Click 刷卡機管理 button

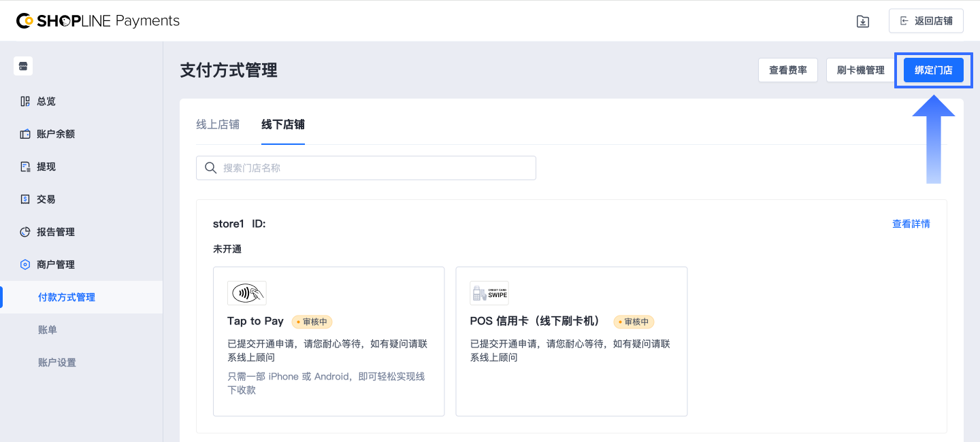(x=860, y=70)
